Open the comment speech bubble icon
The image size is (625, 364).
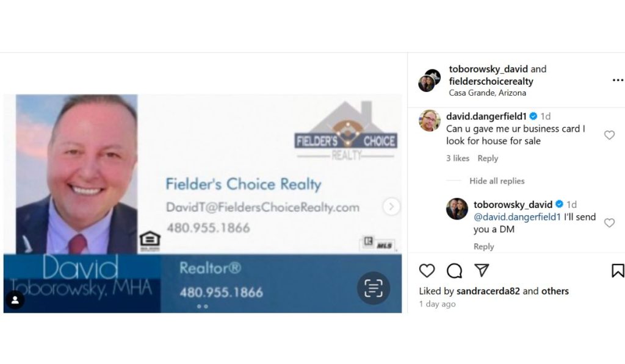tap(454, 271)
